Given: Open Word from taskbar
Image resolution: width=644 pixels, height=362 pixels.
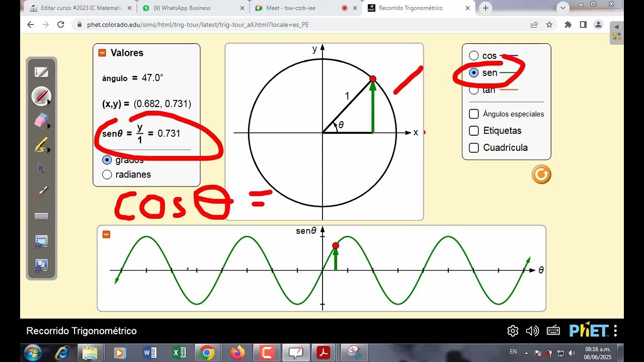Looking at the screenshot, I should pyautogui.click(x=150, y=353).
